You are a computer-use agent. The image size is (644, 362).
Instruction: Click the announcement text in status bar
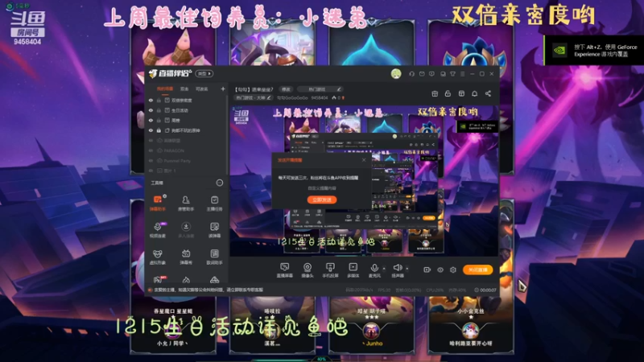tap(208, 290)
